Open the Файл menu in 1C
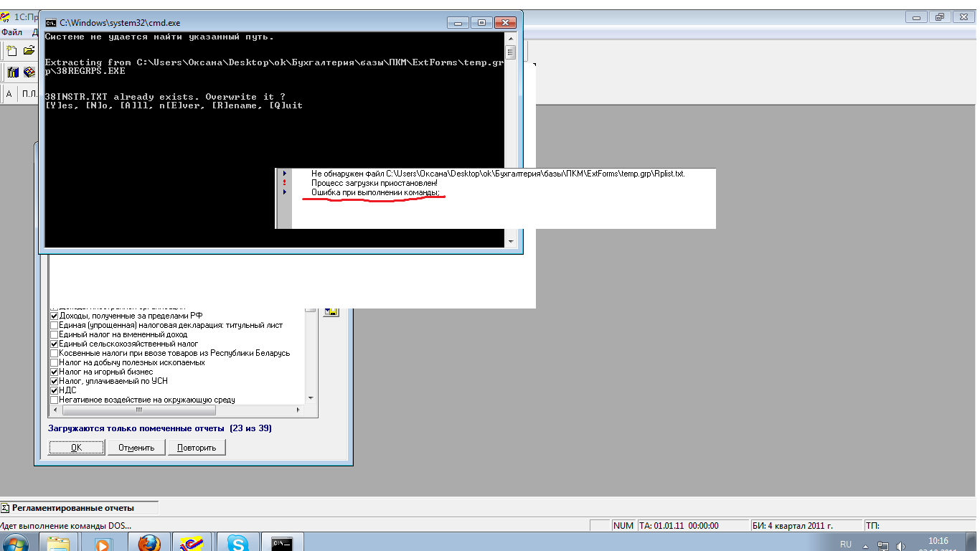This screenshot has width=980, height=551. (11, 32)
